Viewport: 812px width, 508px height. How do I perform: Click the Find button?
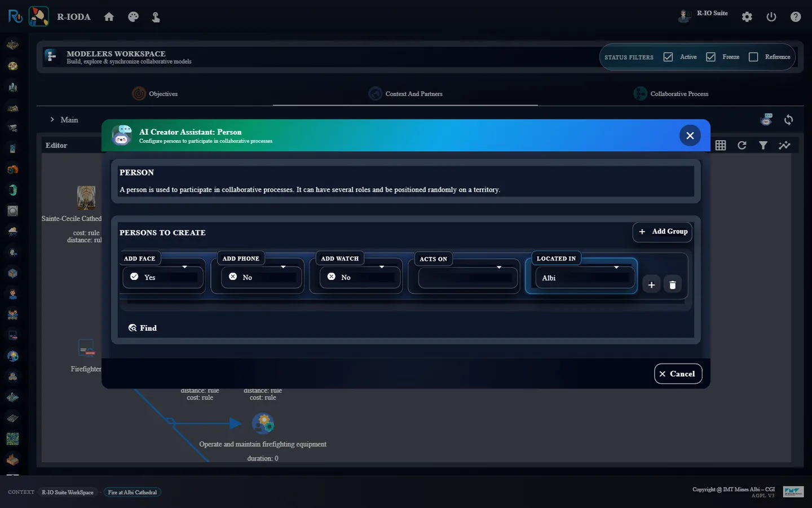click(x=143, y=328)
